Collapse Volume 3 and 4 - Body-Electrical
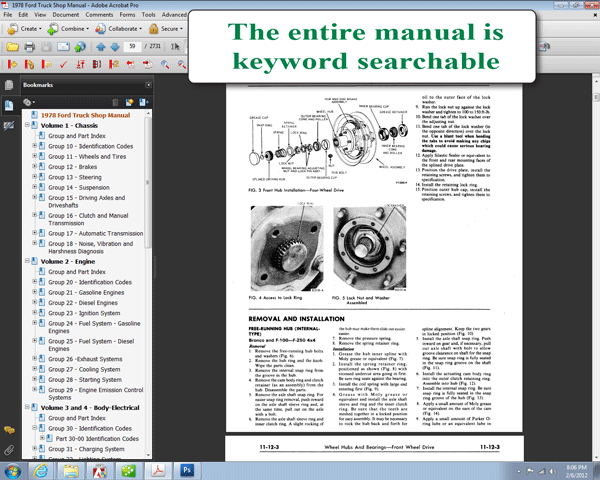The height and width of the screenshot is (480, 600). 27,407
